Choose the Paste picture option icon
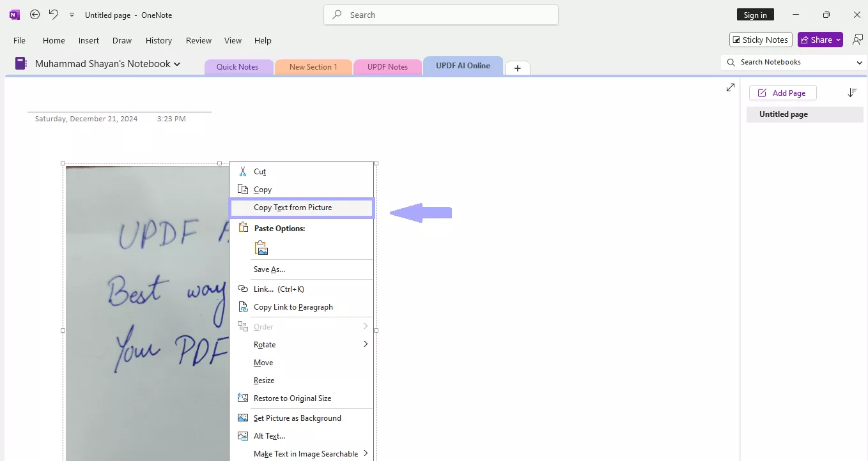868x461 pixels. [261, 248]
